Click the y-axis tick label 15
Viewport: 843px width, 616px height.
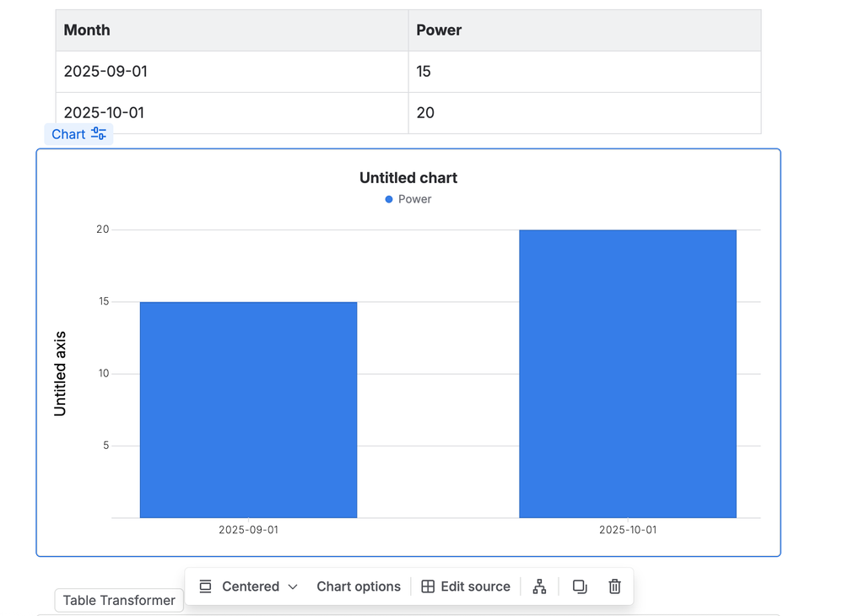coord(104,301)
